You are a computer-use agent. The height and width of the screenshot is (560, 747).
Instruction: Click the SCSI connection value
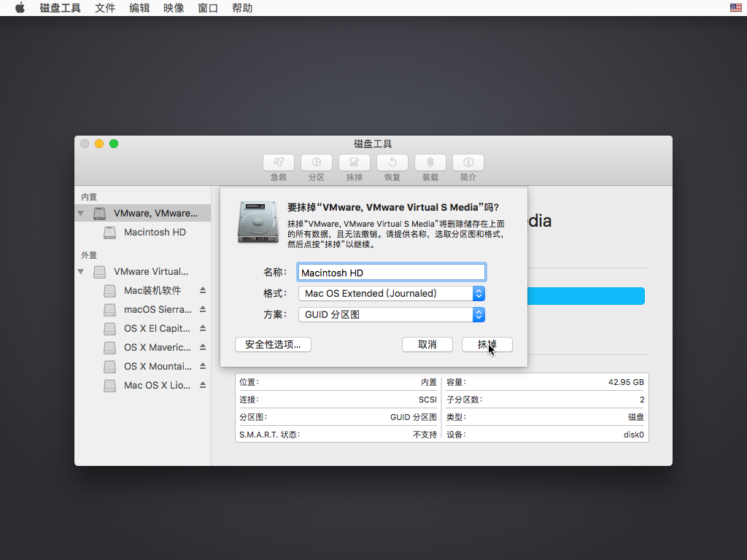[427, 400]
